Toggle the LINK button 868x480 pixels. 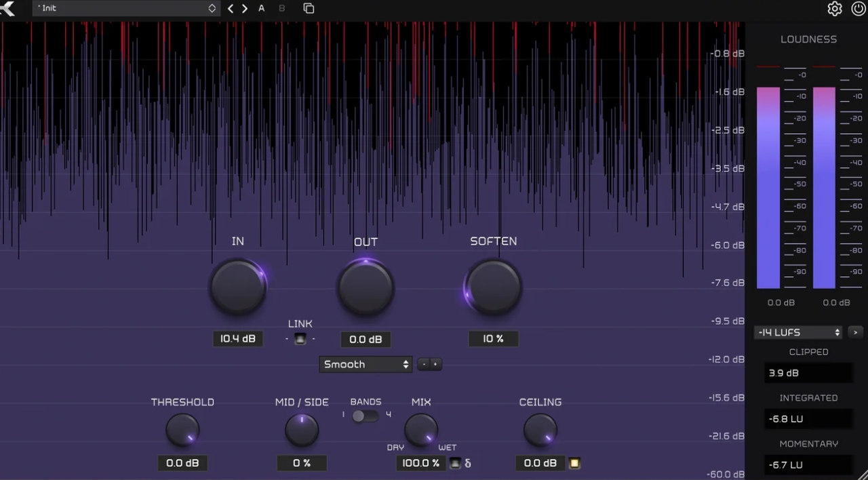(300, 338)
